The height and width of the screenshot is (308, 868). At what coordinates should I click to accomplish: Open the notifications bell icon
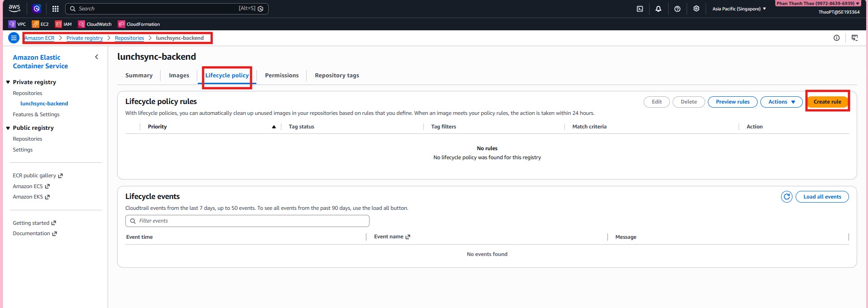(x=658, y=9)
